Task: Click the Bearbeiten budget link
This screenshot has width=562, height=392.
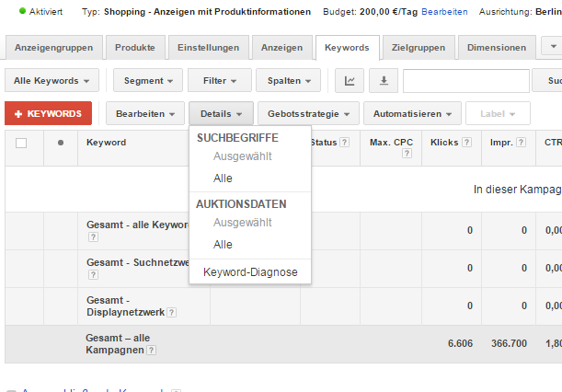Action: 444,12
